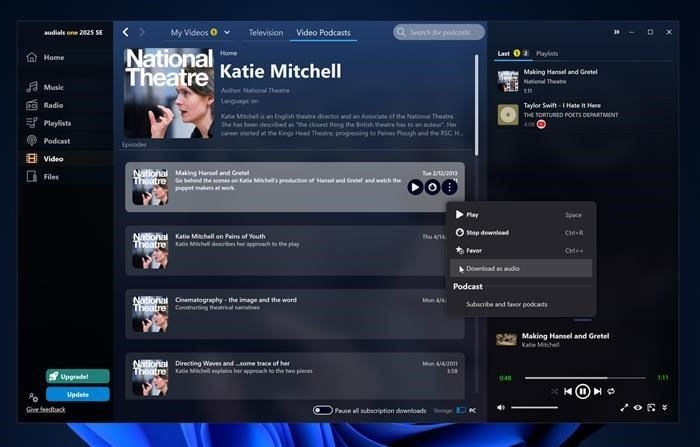This screenshot has width=700, height=447.
Task: Go back with the left arrow
Action: pos(125,32)
